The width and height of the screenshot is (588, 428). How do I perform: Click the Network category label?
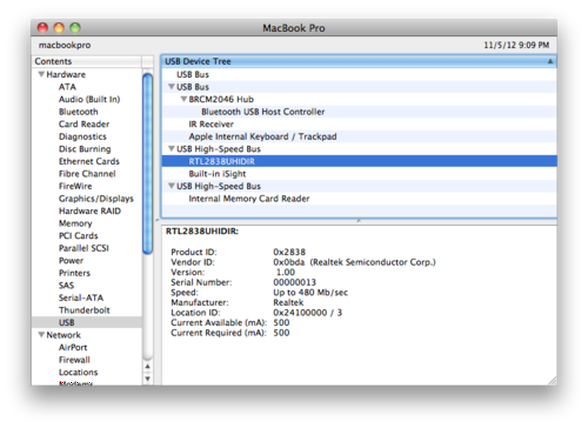point(63,335)
